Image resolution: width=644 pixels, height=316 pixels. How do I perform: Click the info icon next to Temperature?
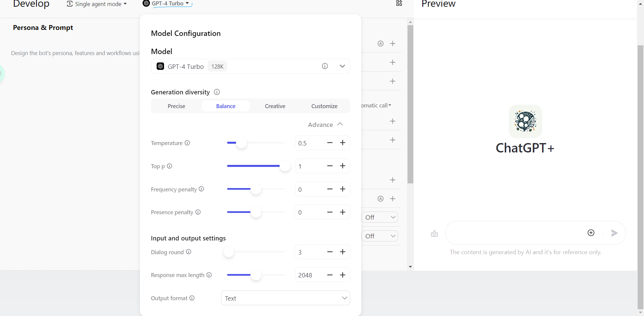pos(187,143)
